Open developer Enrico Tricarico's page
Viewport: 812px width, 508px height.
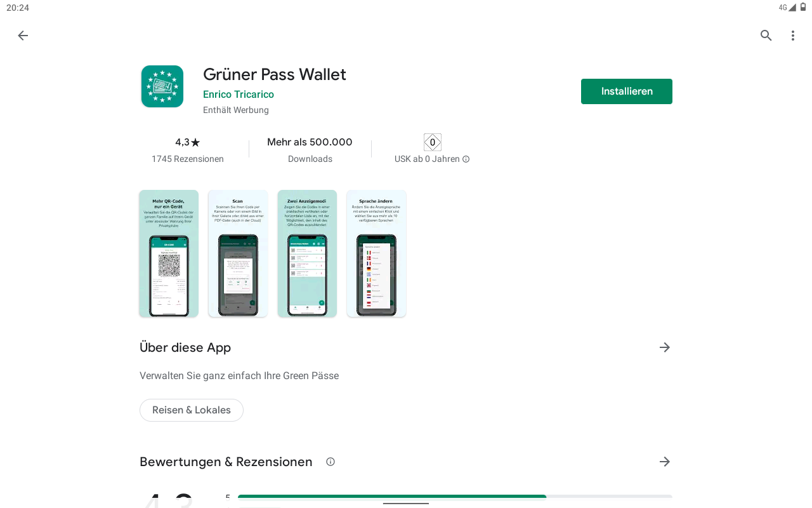239,95
